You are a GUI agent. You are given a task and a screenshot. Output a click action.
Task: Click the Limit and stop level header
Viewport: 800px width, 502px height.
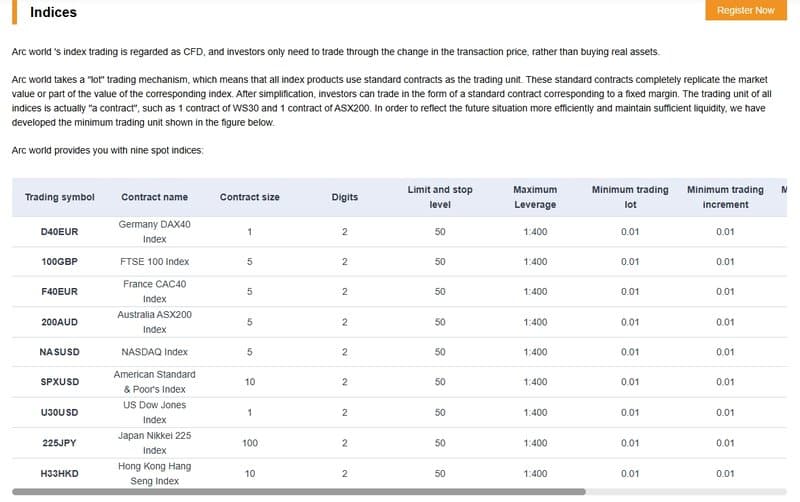point(440,197)
